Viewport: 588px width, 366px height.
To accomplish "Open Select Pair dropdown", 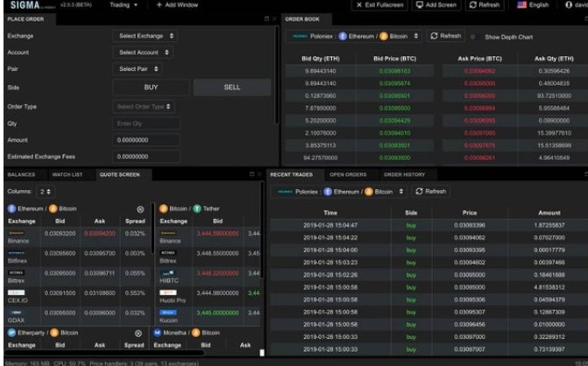I will click(x=138, y=69).
